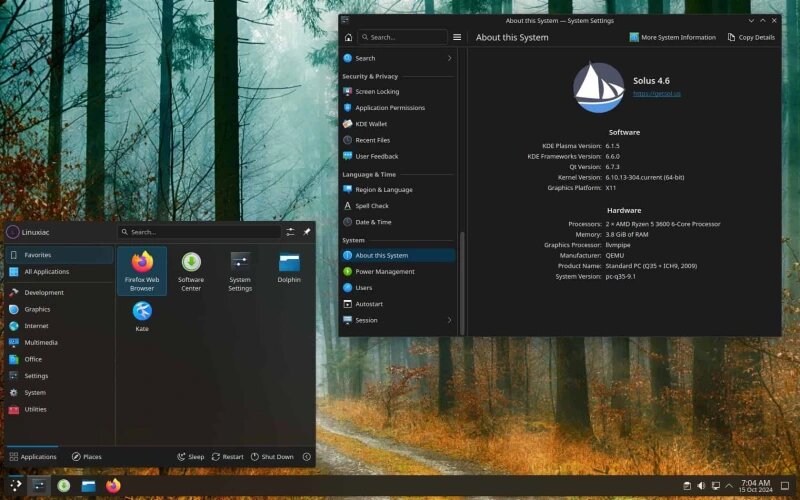The width and height of the screenshot is (800, 500).
Task: Open Autostart settings
Action: coord(398,304)
